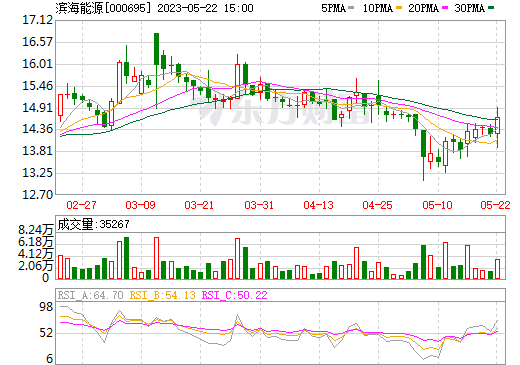Click the timestamp 2023-05-22 15:00
This screenshot has width=520, height=365.
tap(205, 8)
